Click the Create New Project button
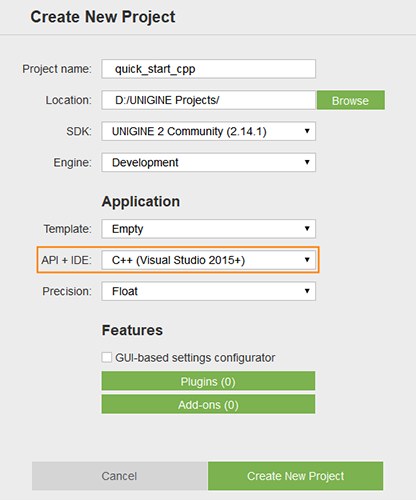The height and width of the screenshot is (500, 416). 296,476
